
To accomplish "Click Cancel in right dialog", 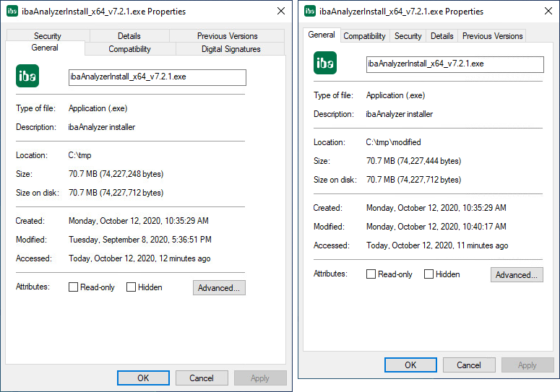I will point(468,365).
